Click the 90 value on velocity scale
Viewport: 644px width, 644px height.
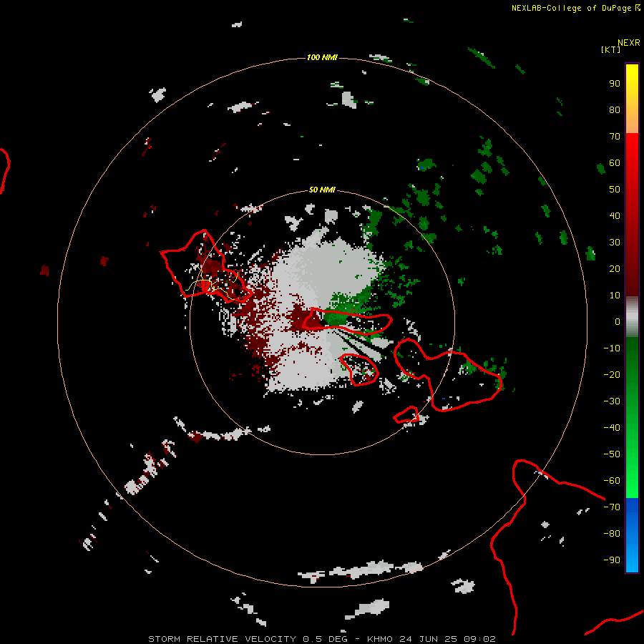615,84
